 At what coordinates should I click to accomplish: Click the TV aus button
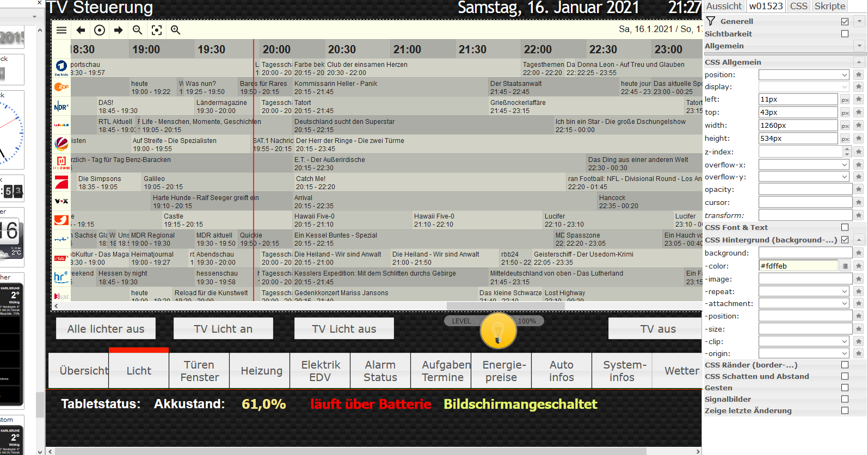656,329
